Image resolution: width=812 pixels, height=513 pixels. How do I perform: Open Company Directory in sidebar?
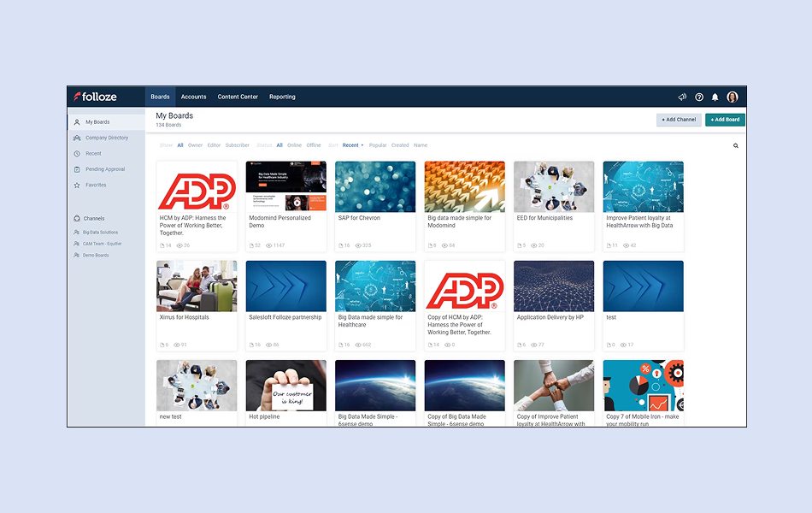click(107, 138)
